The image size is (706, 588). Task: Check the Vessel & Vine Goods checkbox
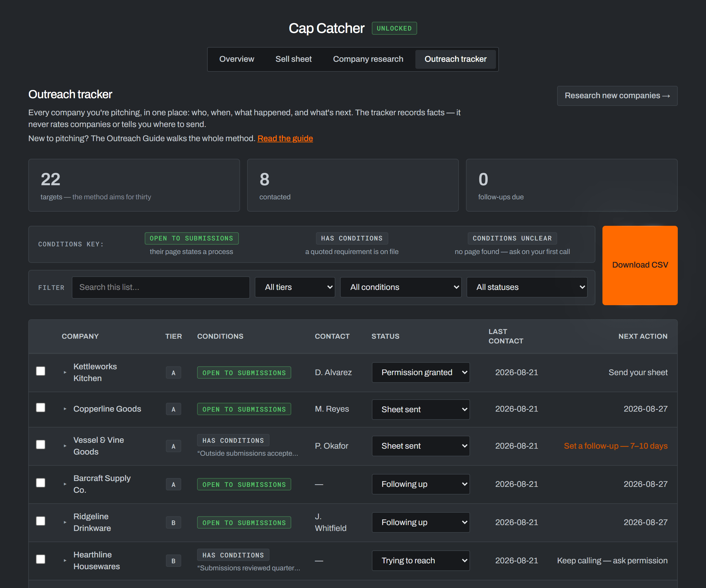pyautogui.click(x=41, y=445)
